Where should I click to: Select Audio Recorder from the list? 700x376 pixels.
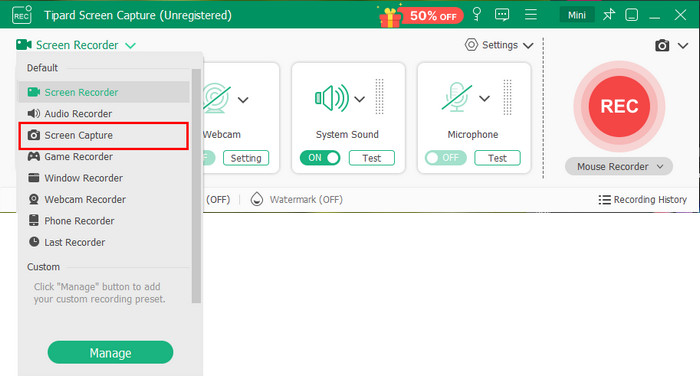104,113
